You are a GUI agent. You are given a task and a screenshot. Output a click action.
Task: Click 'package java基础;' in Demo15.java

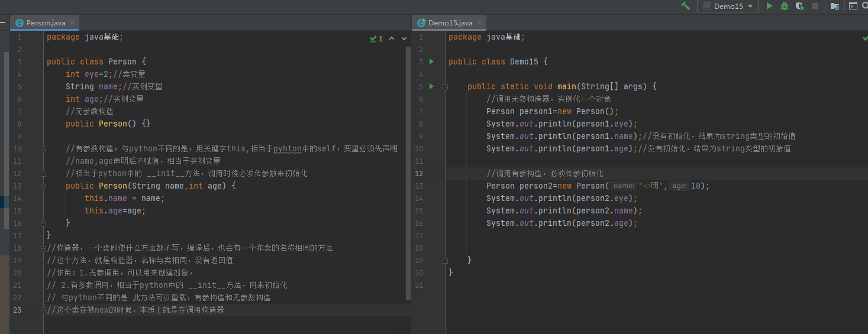(x=486, y=37)
